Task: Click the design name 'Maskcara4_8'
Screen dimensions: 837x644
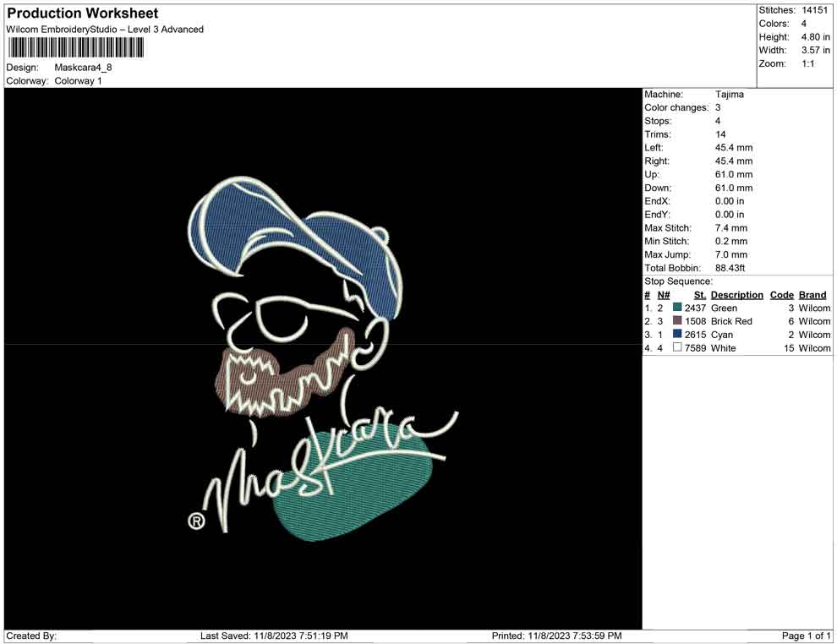Action: click(83, 68)
